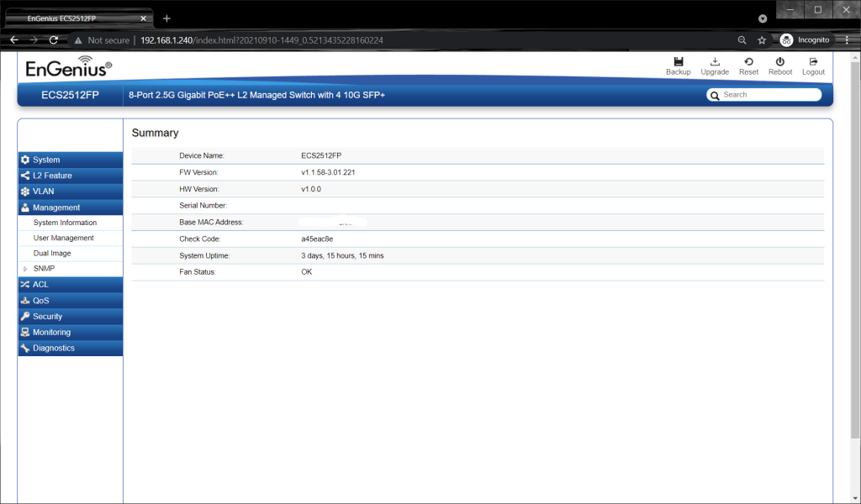This screenshot has height=504, width=861.
Task: Click the Device Name value ECS2512FP
Action: pos(321,155)
